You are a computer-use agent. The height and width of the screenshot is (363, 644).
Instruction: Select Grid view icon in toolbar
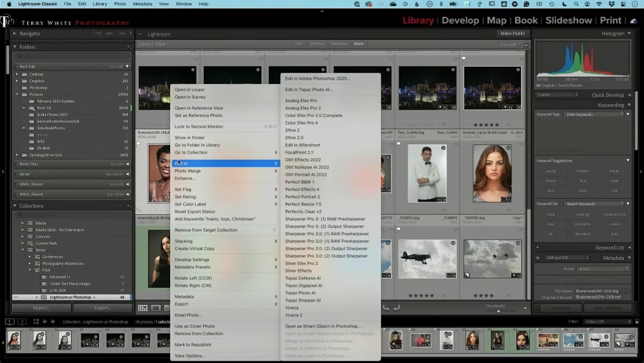pyautogui.click(x=142, y=308)
